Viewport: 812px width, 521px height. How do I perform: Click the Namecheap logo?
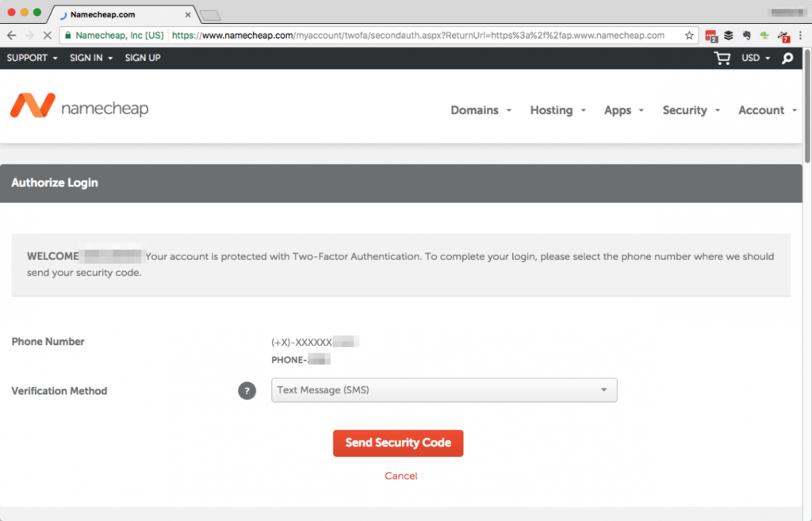79,106
